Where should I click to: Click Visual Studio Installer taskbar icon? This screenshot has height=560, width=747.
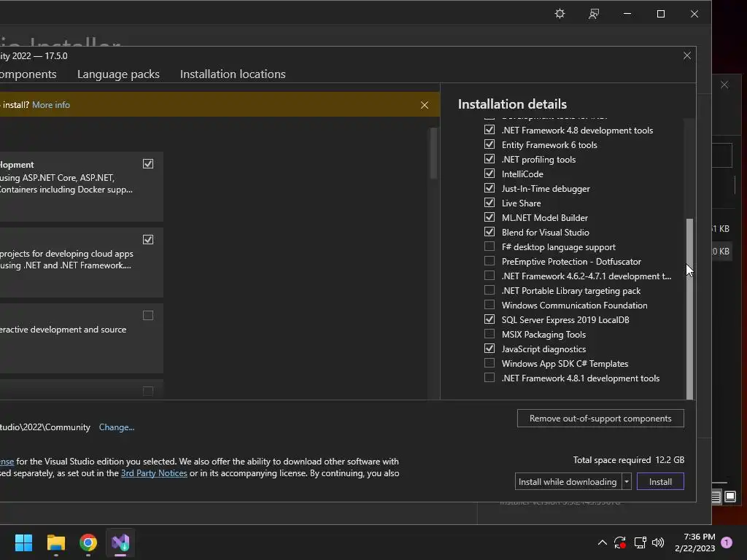pos(120,542)
